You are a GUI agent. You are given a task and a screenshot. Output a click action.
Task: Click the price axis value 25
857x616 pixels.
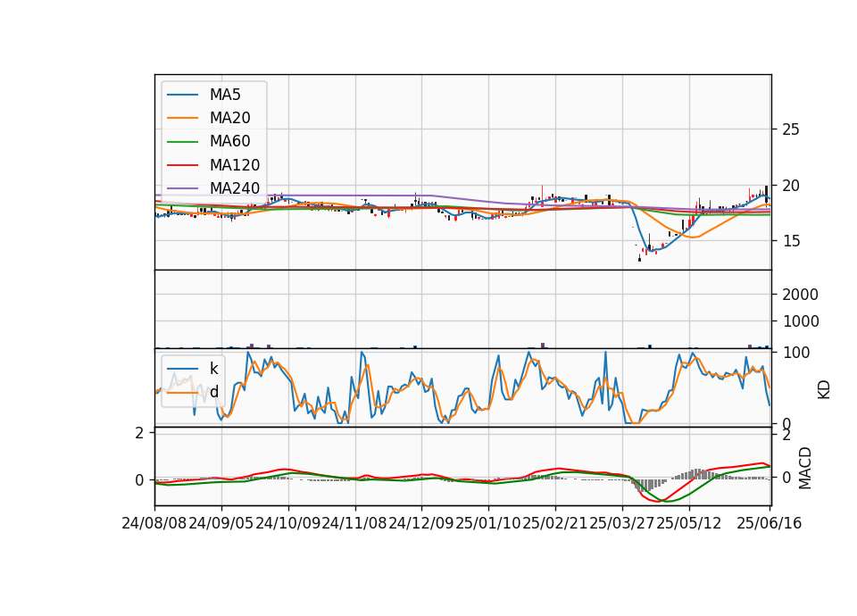point(791,129)
